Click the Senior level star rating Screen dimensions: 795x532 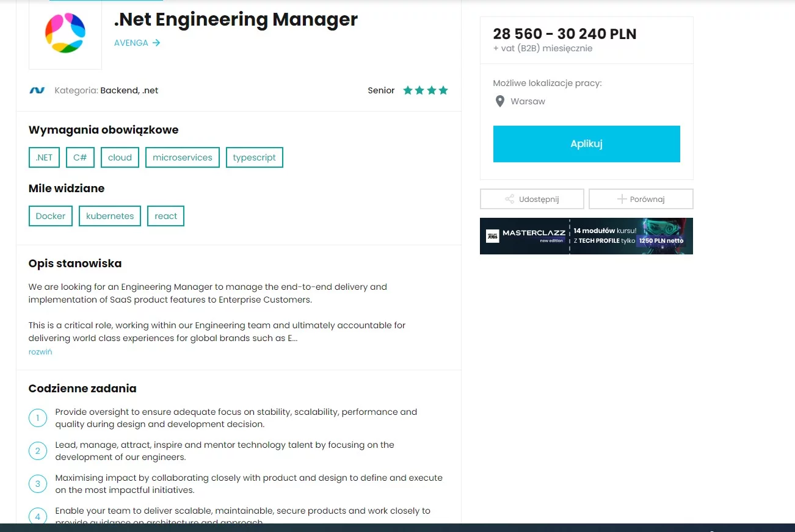426,90
